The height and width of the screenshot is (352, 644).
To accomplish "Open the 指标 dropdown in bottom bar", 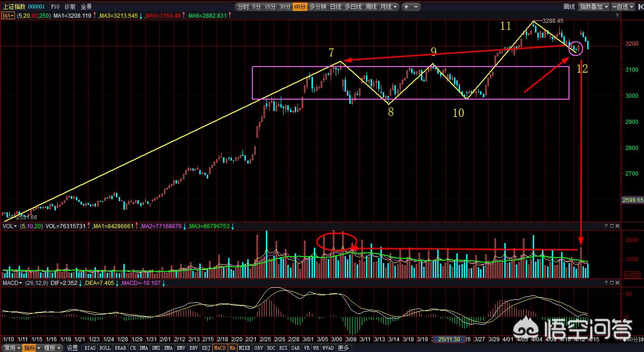I will 32,348.
